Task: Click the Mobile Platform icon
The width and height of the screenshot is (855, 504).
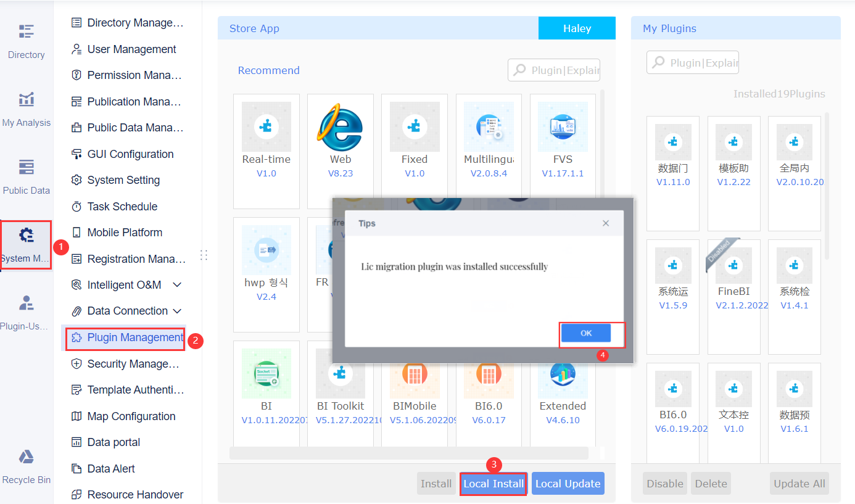Action: pyautogui.click(x=75, y=232)
